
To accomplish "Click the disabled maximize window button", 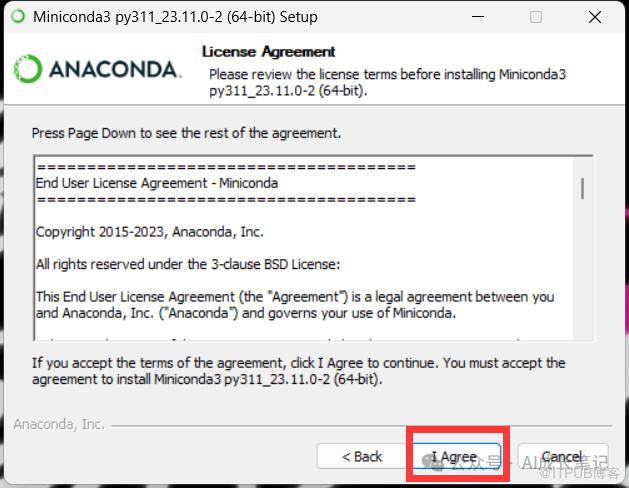I will tap(536, 17).
